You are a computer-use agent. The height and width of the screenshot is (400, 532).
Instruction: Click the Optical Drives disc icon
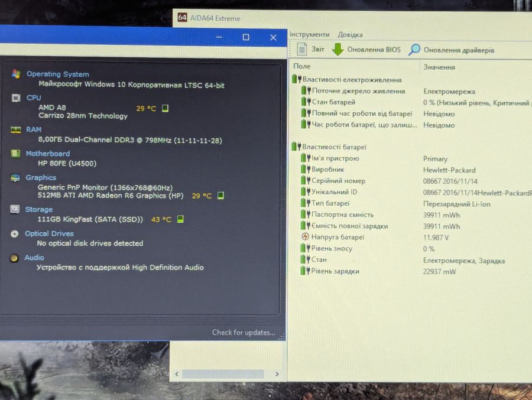click(x=14, y=234)
